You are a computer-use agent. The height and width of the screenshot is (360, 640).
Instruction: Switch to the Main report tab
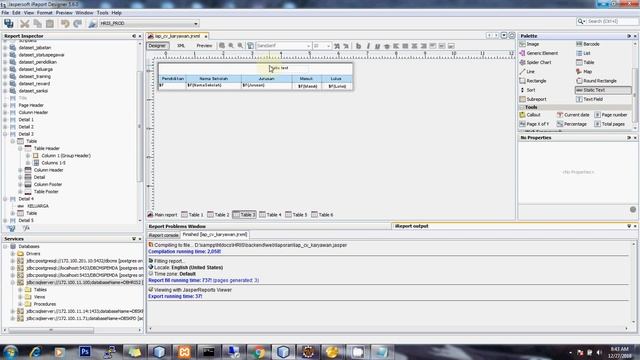tap(162, 215)
